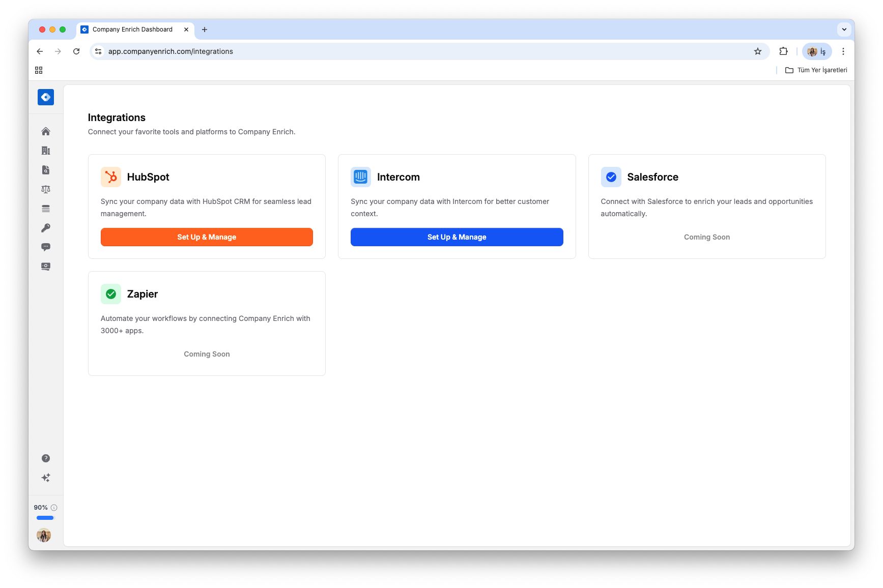Reload the current page
This screenshot has width=883, height=588.
point(76,51)
